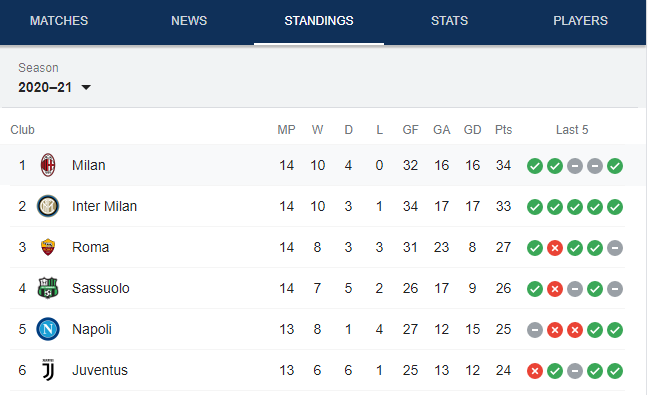Switch to the Matches tab
Viewport: 649px width, 395px height.
tap(59, 21)
